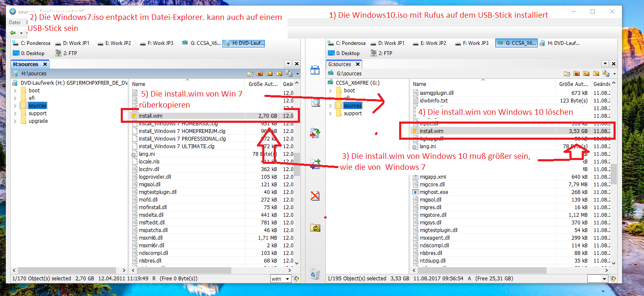Expand the upgrade folder in left tree
The image size is (644, 296).
tap(15, 121)
